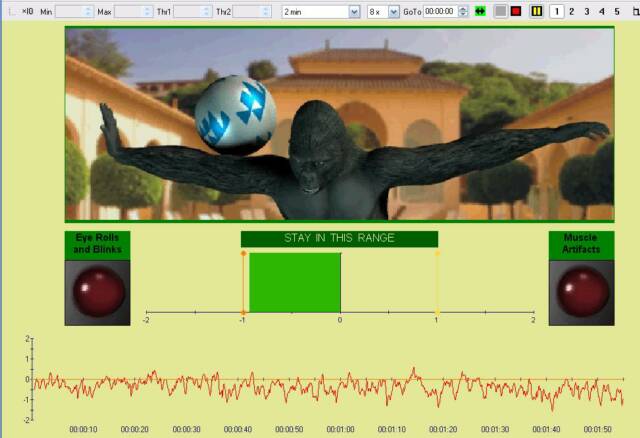Click the red stop button
Image resolution: width=640 pixels, height=438 pixels.
click(x=516, y=11)
